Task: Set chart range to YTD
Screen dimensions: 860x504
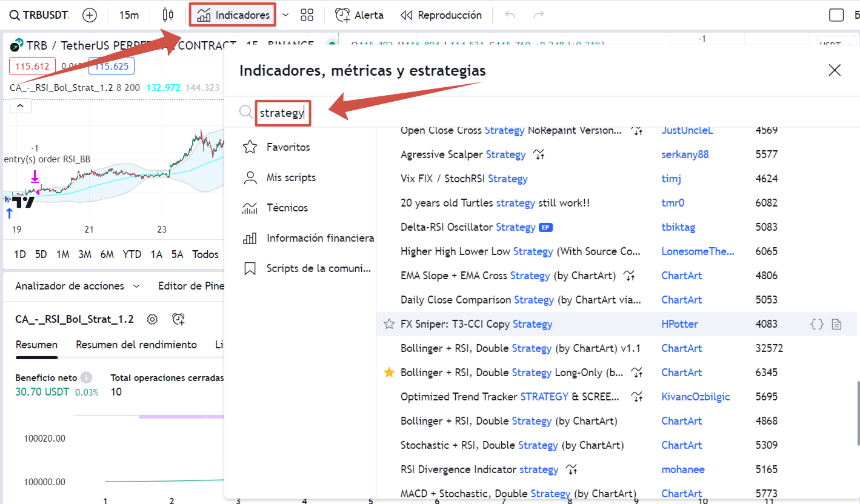Action: pos(132,254)
